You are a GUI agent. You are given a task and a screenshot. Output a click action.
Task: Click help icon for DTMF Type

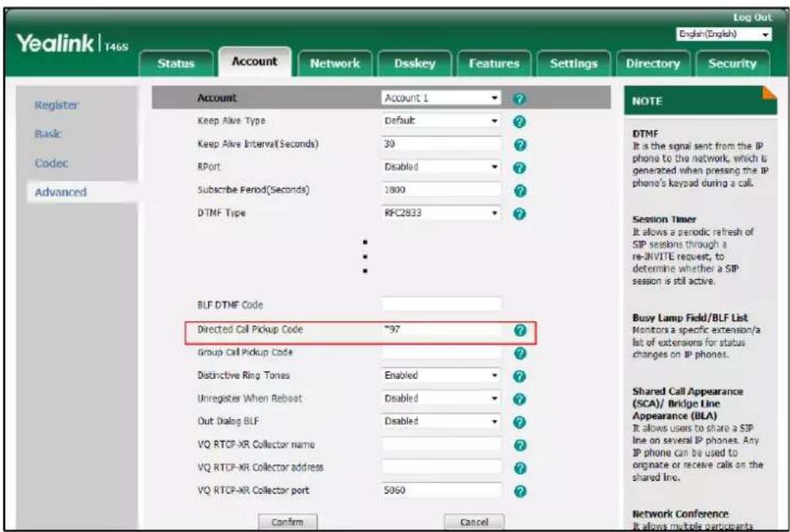(x=519, y=214)
